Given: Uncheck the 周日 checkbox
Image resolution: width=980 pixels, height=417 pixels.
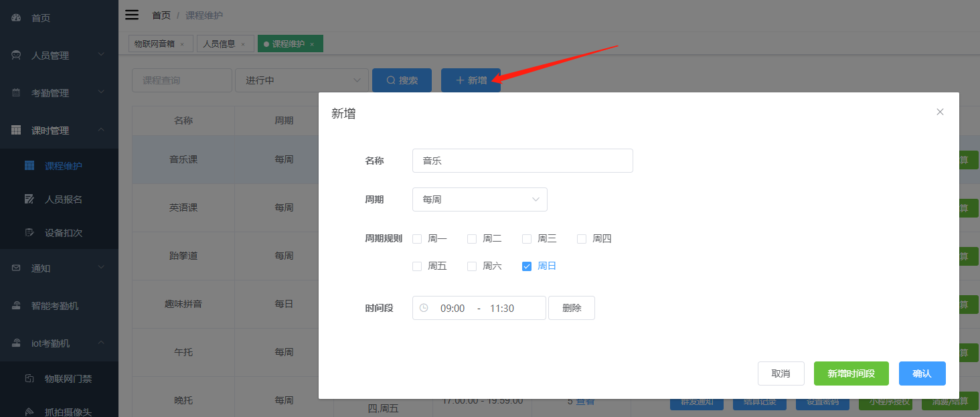Looking at the screenshot, I should point(527,266).
